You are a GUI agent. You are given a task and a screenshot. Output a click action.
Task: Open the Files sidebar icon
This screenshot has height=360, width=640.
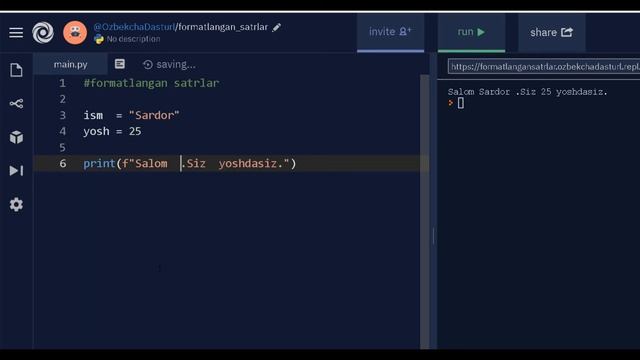[x=16, y=70]
